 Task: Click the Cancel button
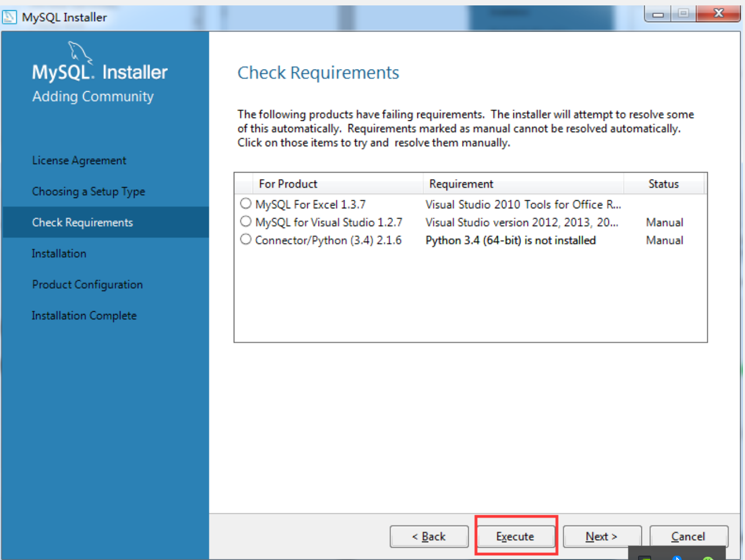[689, 536]
